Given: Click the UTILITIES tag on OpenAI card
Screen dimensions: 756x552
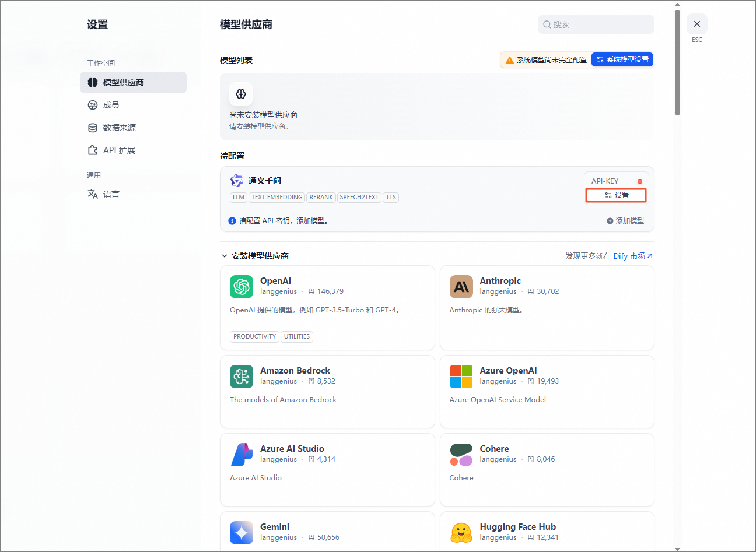Looking at the screenshot, I should pos(297,336).
